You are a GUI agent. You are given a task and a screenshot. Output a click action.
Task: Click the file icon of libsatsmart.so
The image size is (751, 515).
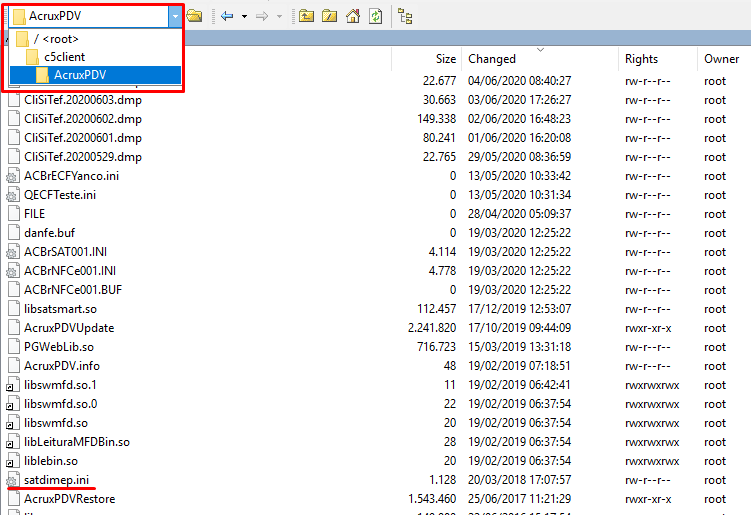[x=14, y=309]
